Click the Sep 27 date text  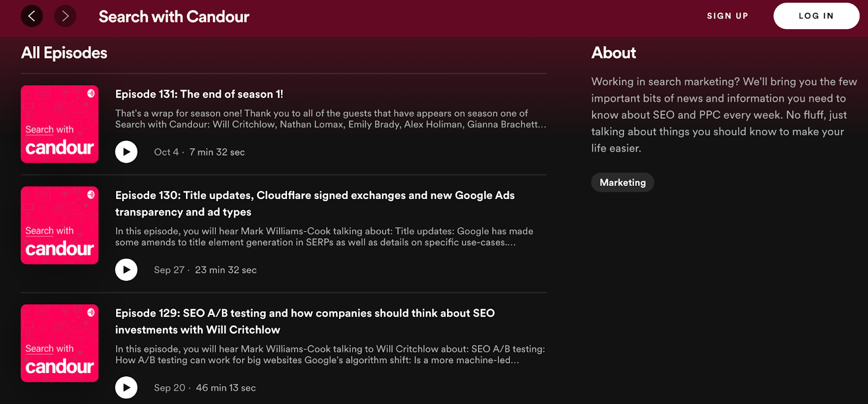pos(169,270)
